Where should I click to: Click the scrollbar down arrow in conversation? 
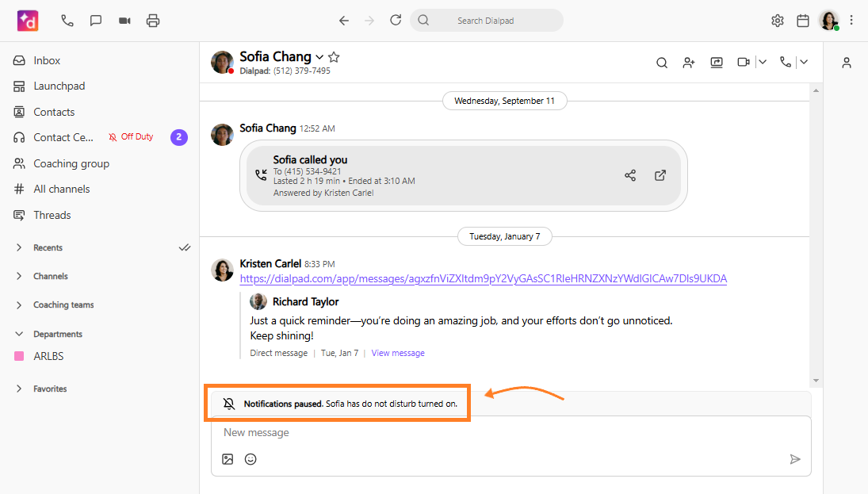tap(816, 381)
